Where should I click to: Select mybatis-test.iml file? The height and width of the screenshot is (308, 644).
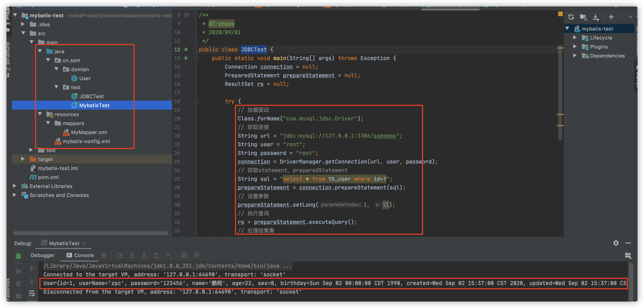click(54, 168)
